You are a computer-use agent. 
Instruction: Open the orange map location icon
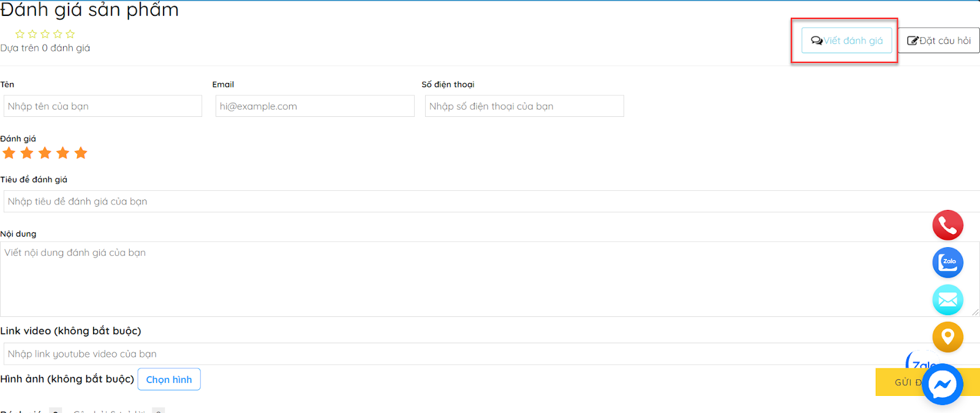[x=948, y=337]
